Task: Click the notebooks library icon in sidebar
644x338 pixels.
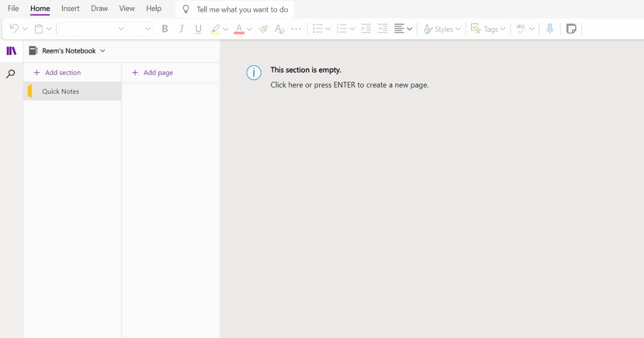Action: 11,50
